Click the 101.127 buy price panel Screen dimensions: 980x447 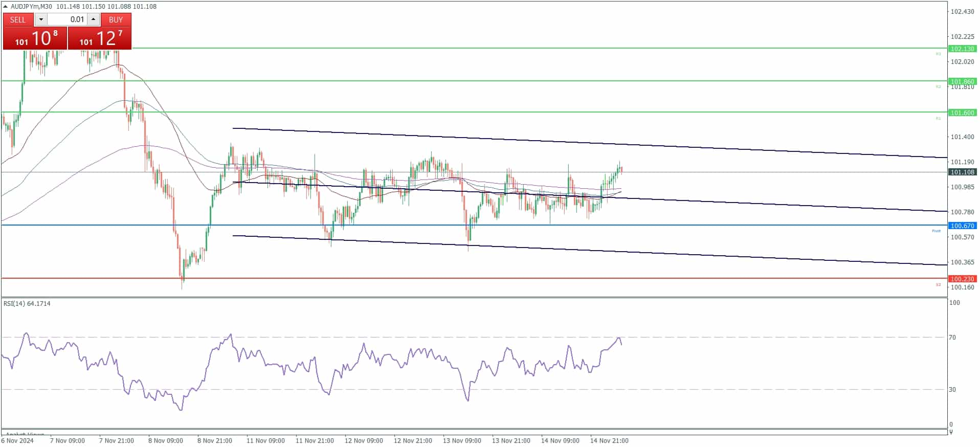pos(100,38)
